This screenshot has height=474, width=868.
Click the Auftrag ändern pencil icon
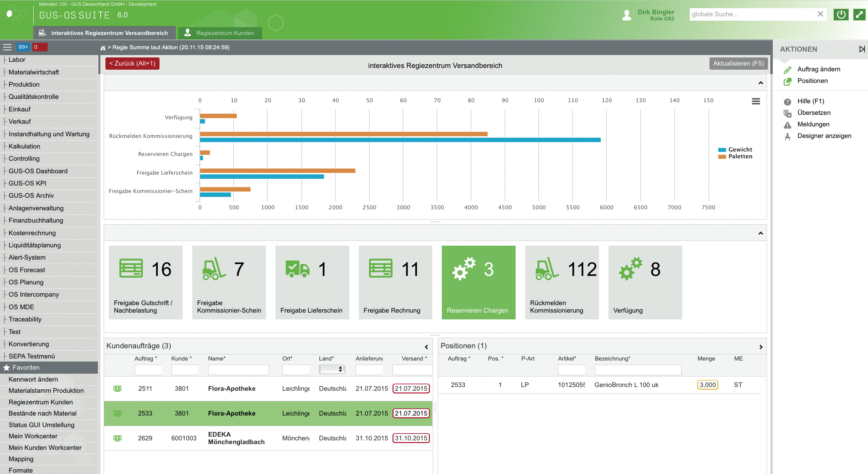point(787,70)
